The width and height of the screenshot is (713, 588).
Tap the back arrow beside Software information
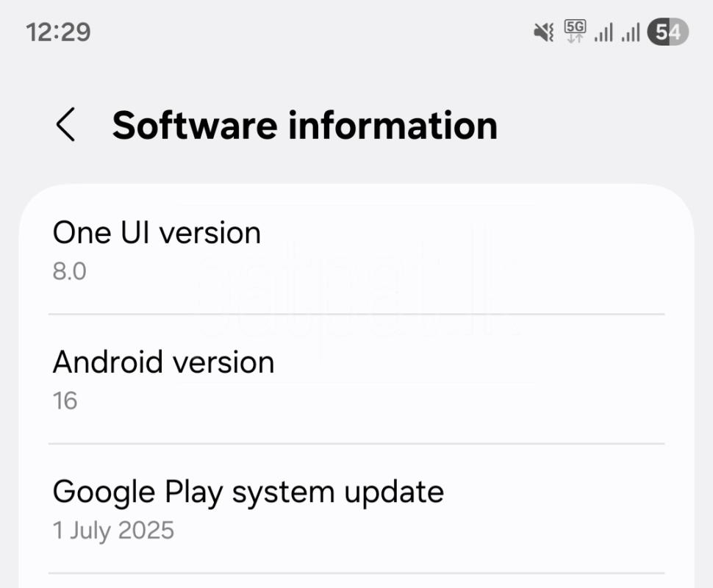pyautogui.click(x=65, y=125)
